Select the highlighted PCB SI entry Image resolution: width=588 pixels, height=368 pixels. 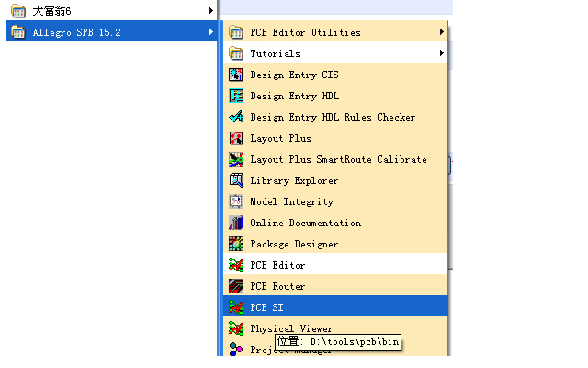(335, 307)
